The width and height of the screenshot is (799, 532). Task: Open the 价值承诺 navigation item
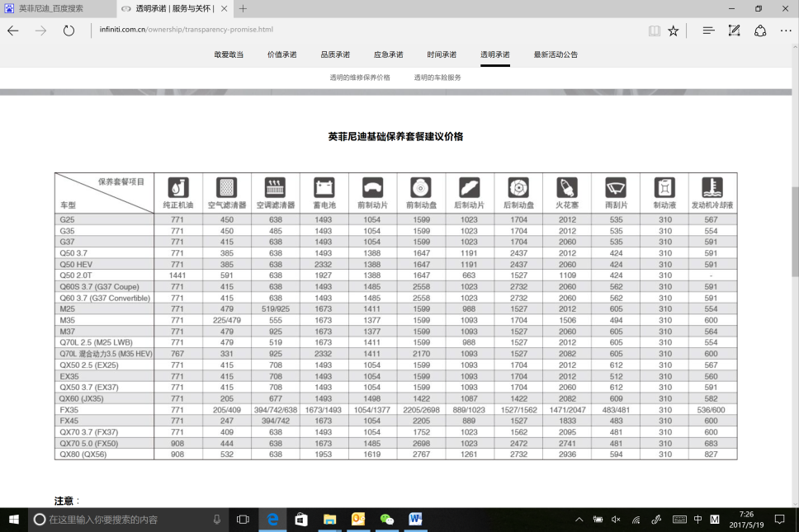tap(281, 54)
